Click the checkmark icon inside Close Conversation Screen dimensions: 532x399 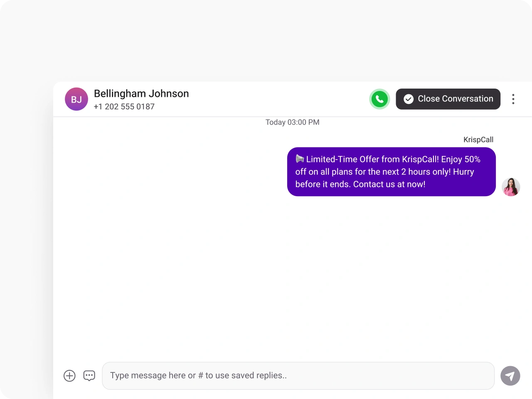(409, 99)
